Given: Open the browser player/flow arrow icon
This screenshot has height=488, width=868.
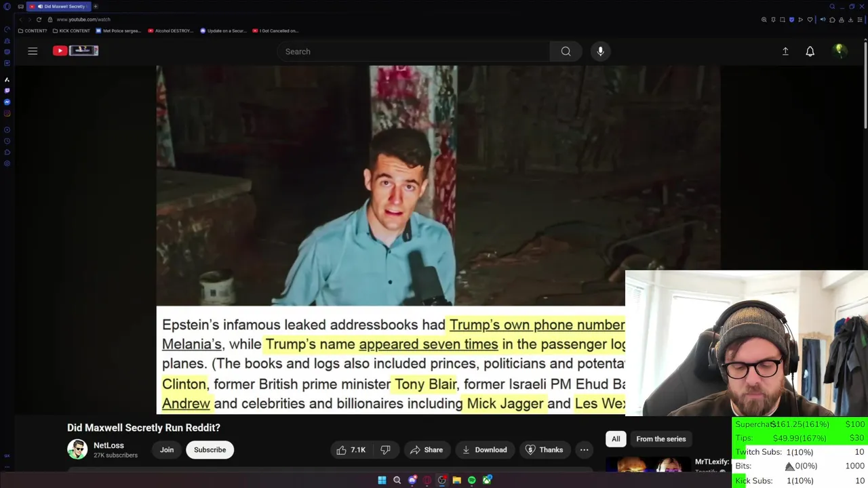Looking at the screenshot, I should coord(800,20).
